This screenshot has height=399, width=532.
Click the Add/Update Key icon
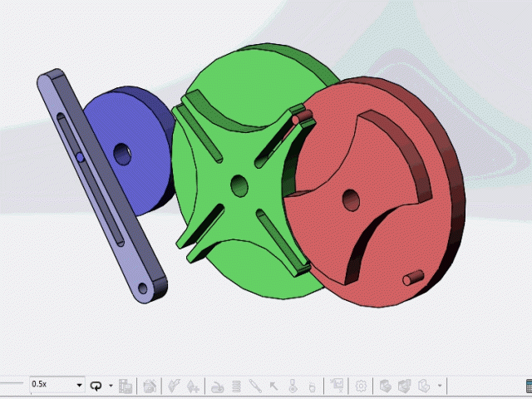193,386
